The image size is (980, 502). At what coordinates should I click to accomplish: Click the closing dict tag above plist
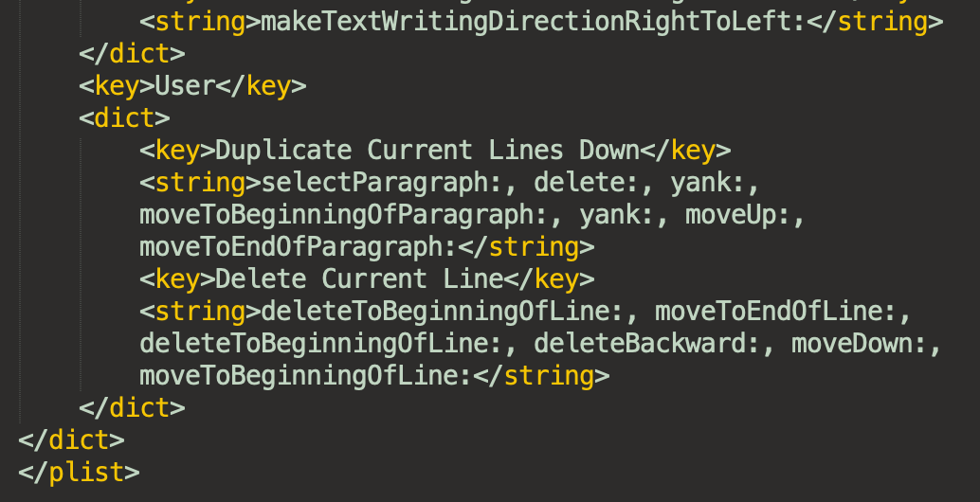tap(71, 440)
